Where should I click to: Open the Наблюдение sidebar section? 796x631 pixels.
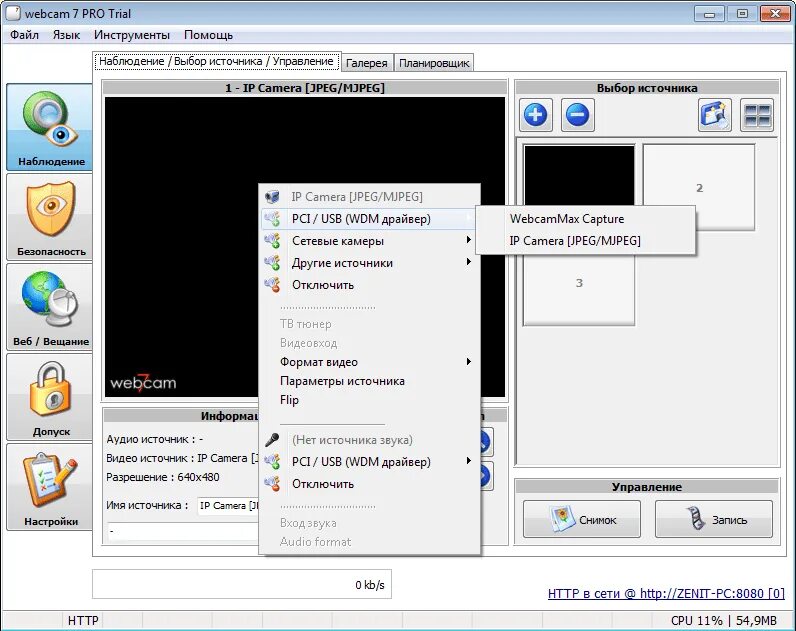[49, 127]
